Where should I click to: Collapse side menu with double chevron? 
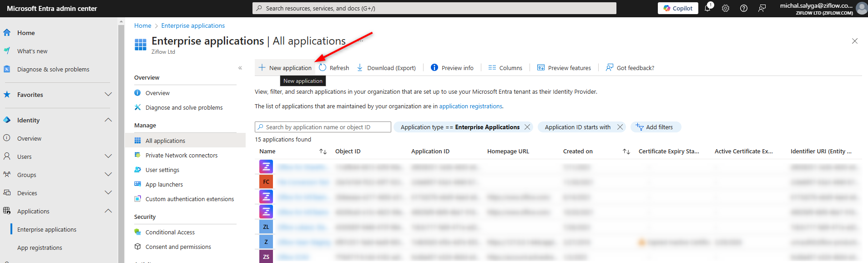click(x=240, y=68)
